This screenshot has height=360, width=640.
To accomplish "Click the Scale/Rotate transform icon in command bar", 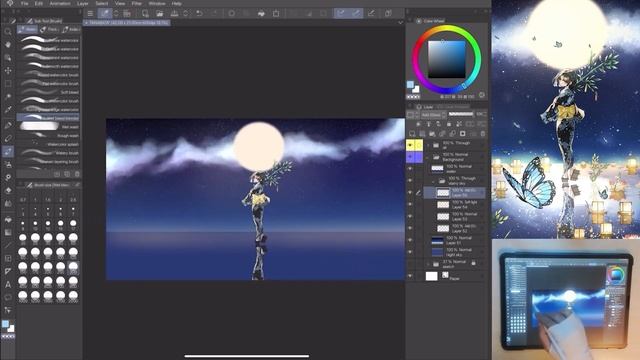I will pos(276,13).
